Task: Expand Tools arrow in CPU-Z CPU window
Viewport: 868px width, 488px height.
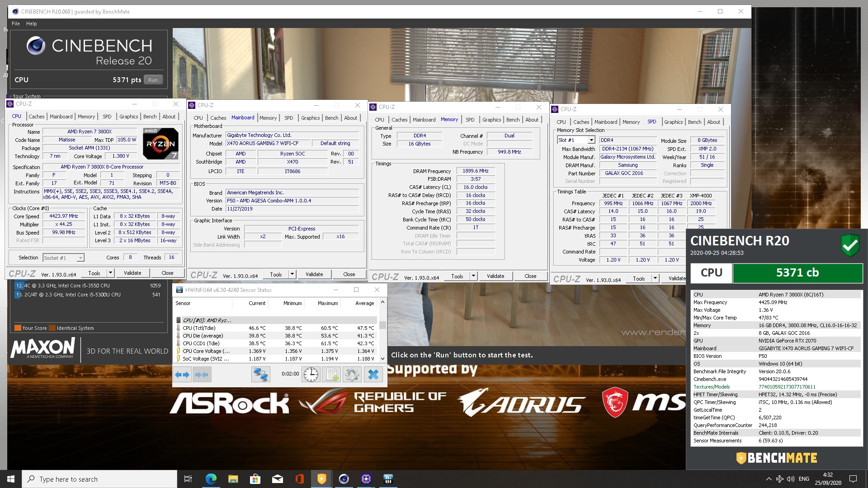Action: (x=110, y=273)
